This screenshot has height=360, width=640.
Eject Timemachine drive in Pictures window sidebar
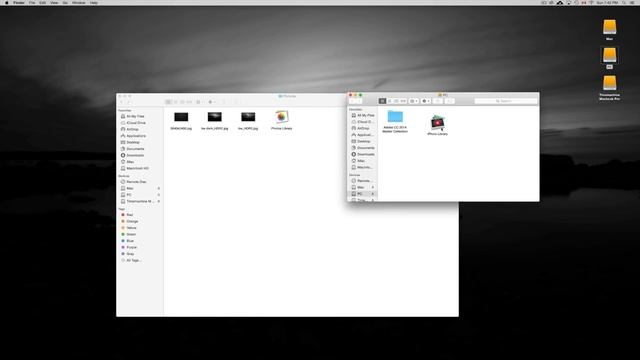click(159, 201)
